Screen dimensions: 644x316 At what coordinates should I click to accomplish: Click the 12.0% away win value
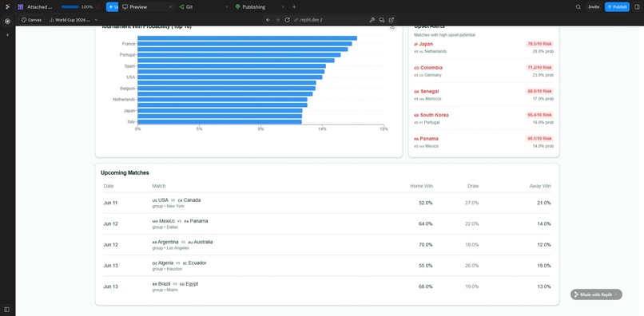pos(544,245)
